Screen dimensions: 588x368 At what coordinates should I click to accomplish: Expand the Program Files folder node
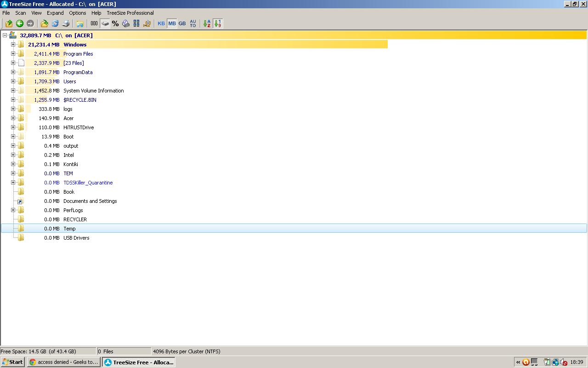13,54
